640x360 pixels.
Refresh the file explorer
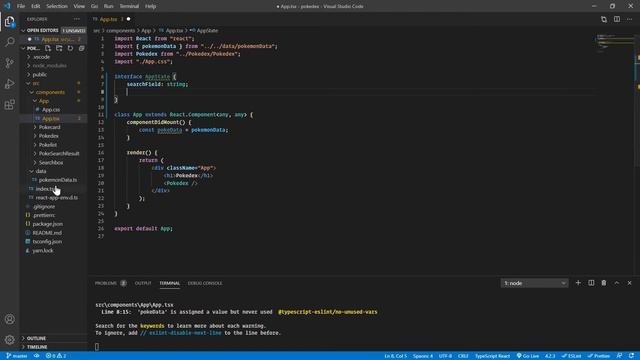[x=70, y=48]
